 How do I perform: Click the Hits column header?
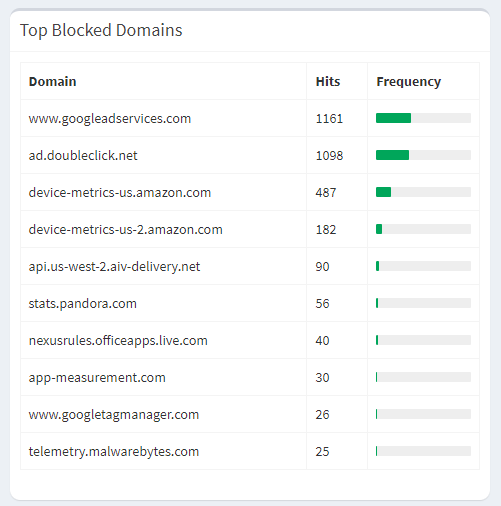(328, 81)
